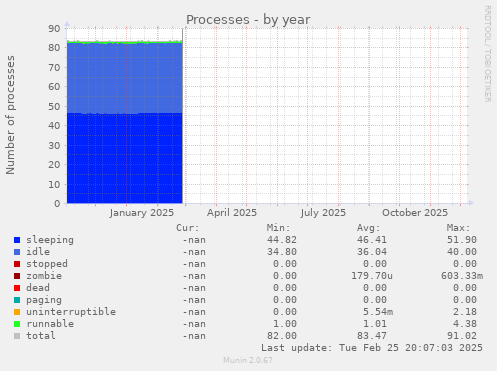Click zombie average value 179.70u
This screenshot has width=497, height=371.
tap(372, 276)
